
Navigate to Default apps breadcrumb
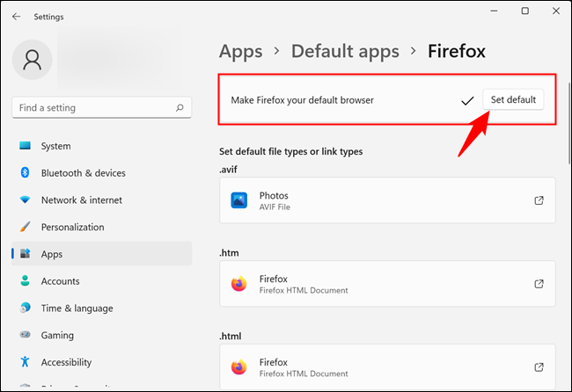345,51
